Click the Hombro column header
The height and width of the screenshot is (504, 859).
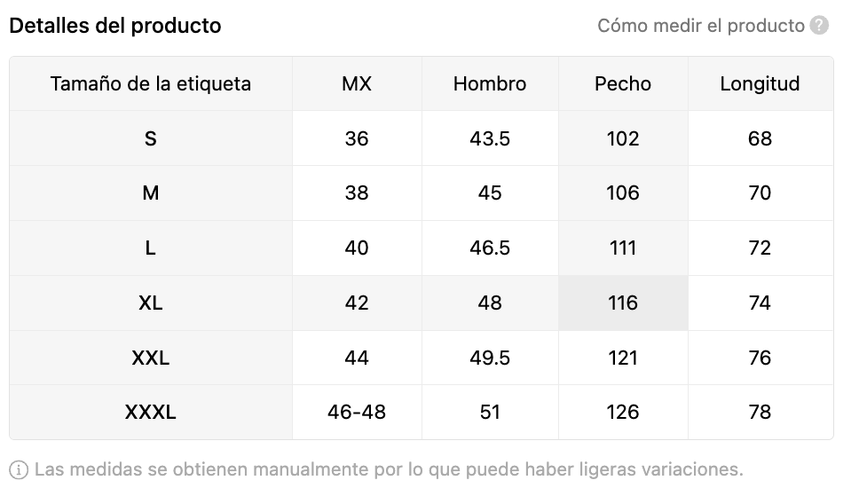(490, 83)
